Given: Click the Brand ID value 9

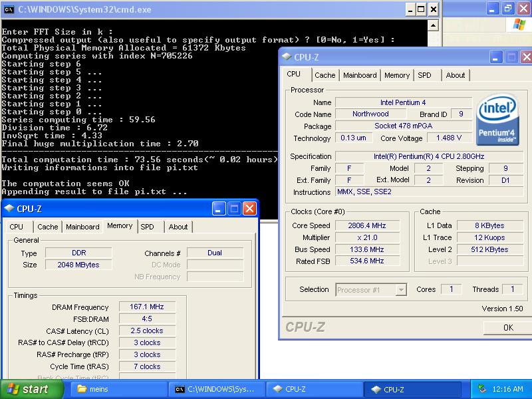Looking at the screenshot, I should (461, 114).
